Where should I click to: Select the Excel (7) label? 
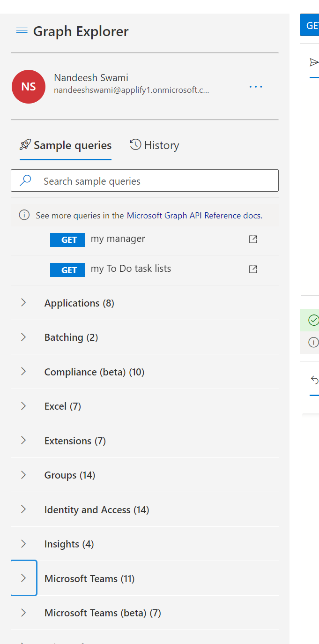pyautogui.click(x=63, y=406)
